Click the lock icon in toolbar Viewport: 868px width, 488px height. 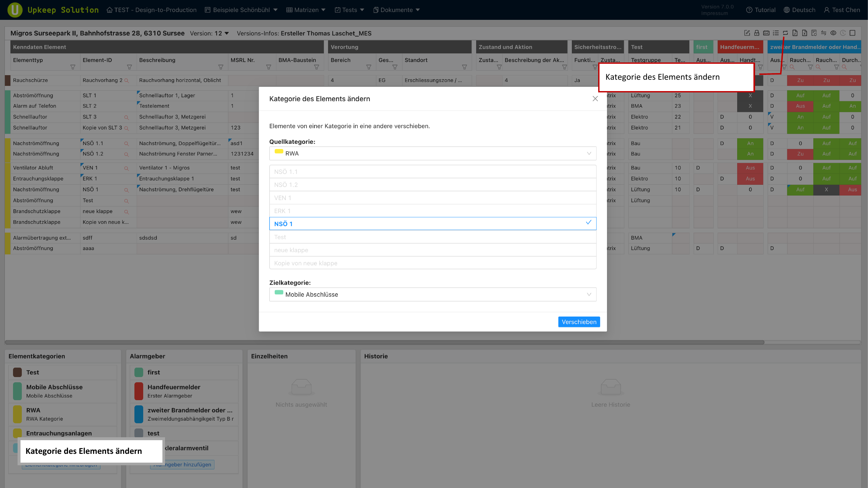[x=757, y=33]
